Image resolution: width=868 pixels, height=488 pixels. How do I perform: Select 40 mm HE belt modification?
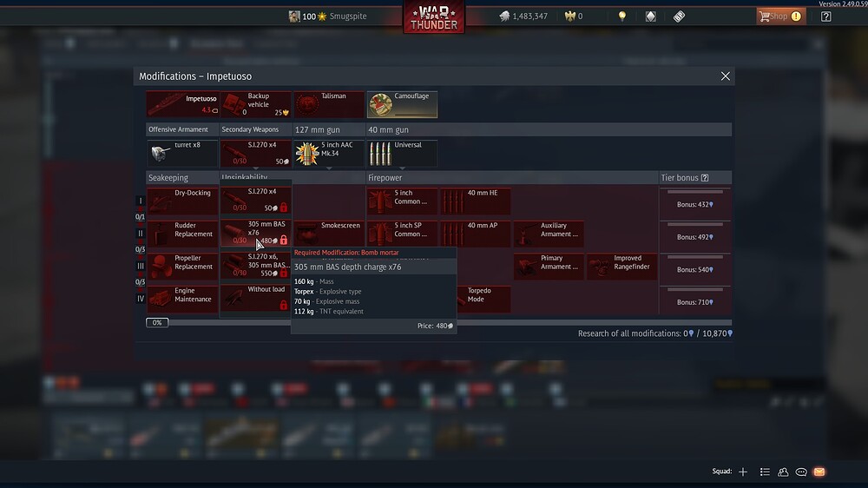click(x=476, y=201)
